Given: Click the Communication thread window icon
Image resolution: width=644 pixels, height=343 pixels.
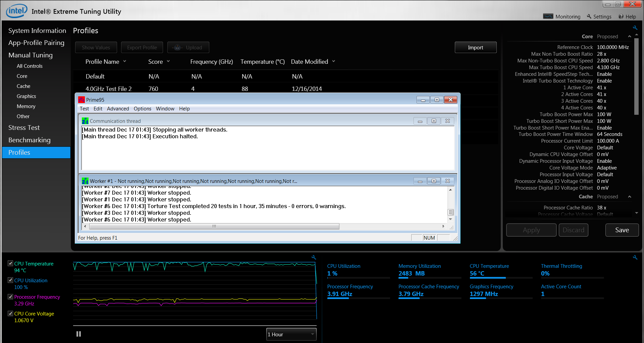Looking at the screenshot, I should tap(85, 121).
